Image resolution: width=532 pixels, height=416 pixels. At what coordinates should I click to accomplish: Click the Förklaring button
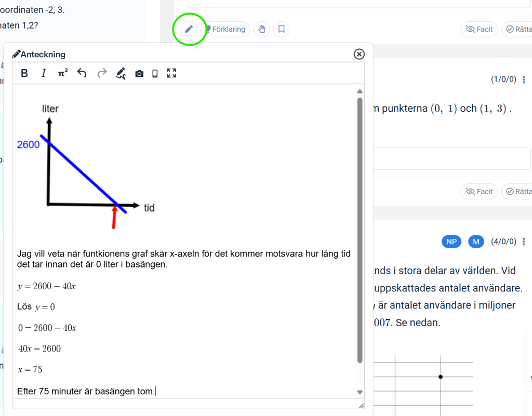pos(225,29)
